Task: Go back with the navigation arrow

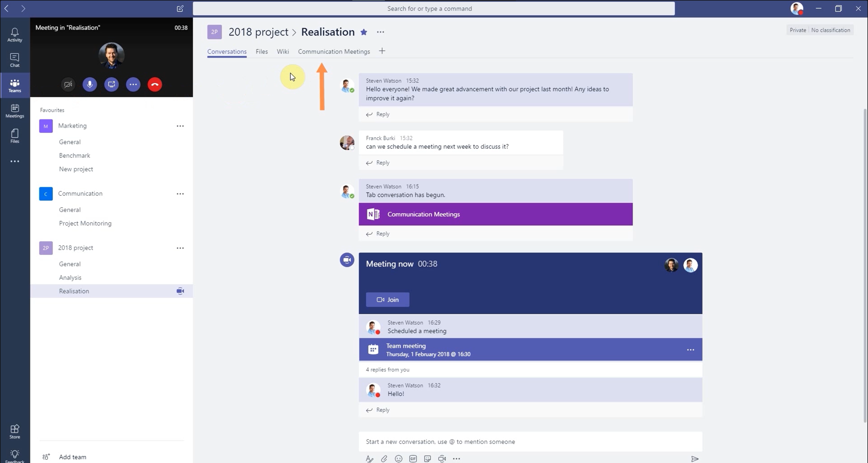Action: point(7,8)
